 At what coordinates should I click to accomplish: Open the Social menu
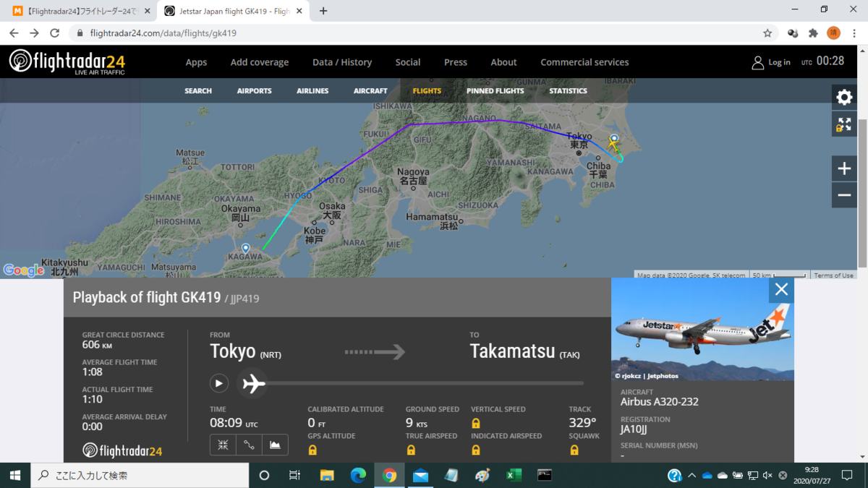[x=408, y=62]
